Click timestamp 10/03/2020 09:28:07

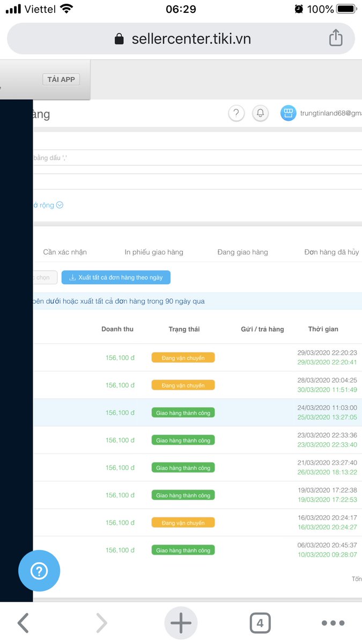pyautogui.click(x=327, y=554)
